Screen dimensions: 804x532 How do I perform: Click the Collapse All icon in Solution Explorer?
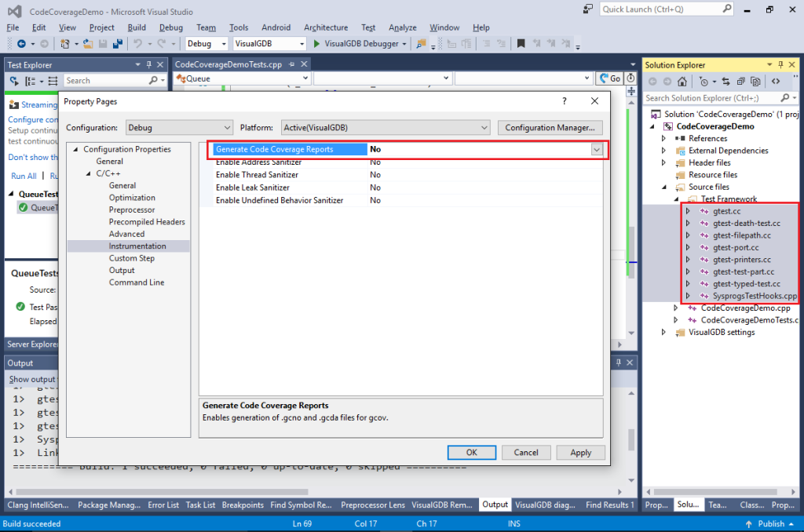point(740,81)
